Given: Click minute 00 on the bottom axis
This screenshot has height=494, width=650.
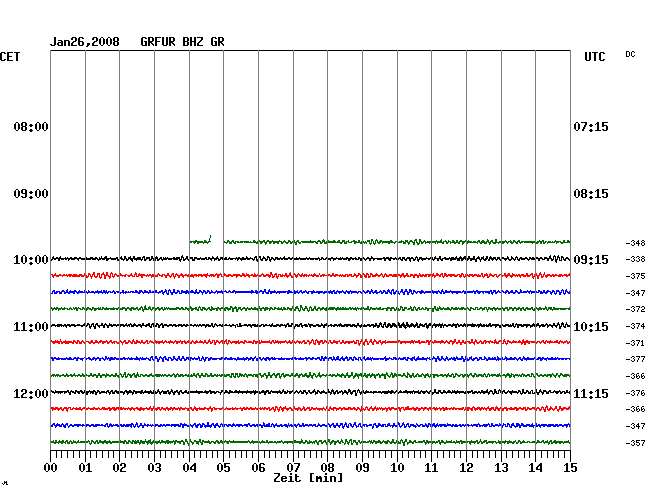Looking at the screenshot, I should click(x=51, y=468).
